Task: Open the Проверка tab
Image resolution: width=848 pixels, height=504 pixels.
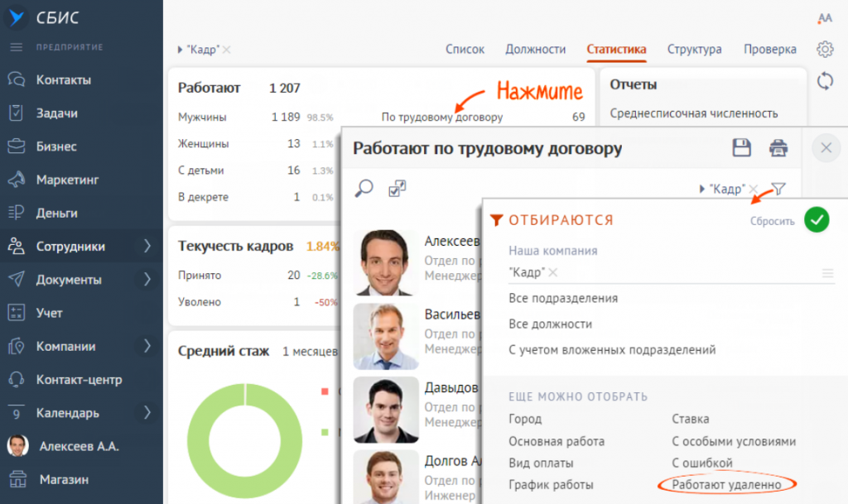Action: pos(770,49)
